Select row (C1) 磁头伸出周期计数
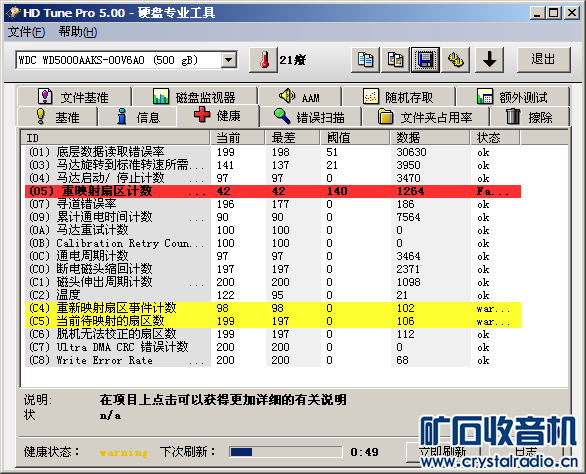 click(x=273, y=282)
